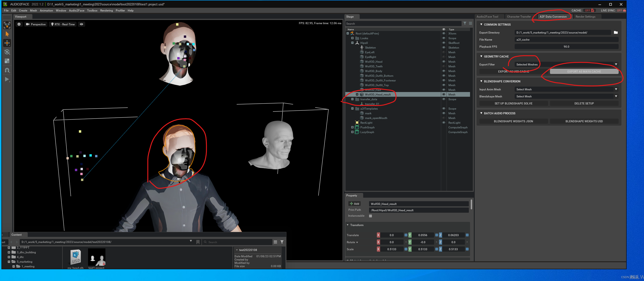The image size is (644, 281).
Task: Switch to the Audio2Face Tool tab
Action: coord(487,17)
